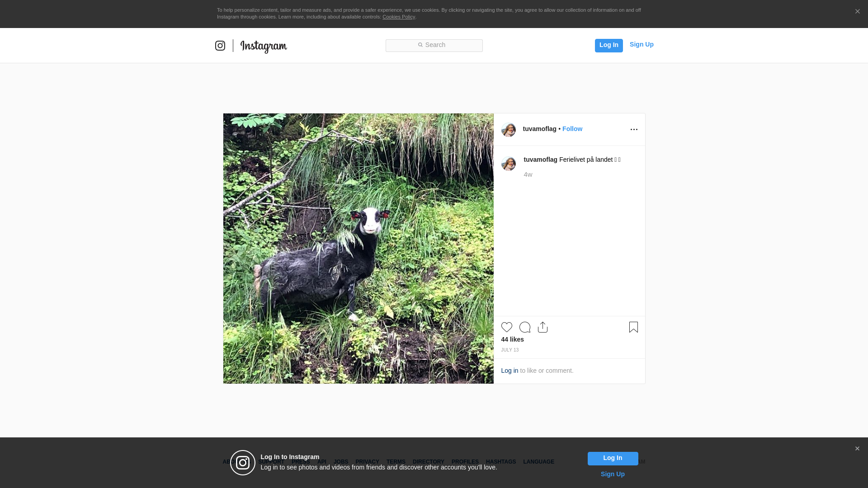Screen dimensions: 868x488
Task: Click the sheep photo thumbnail
Action: [358, 249]
